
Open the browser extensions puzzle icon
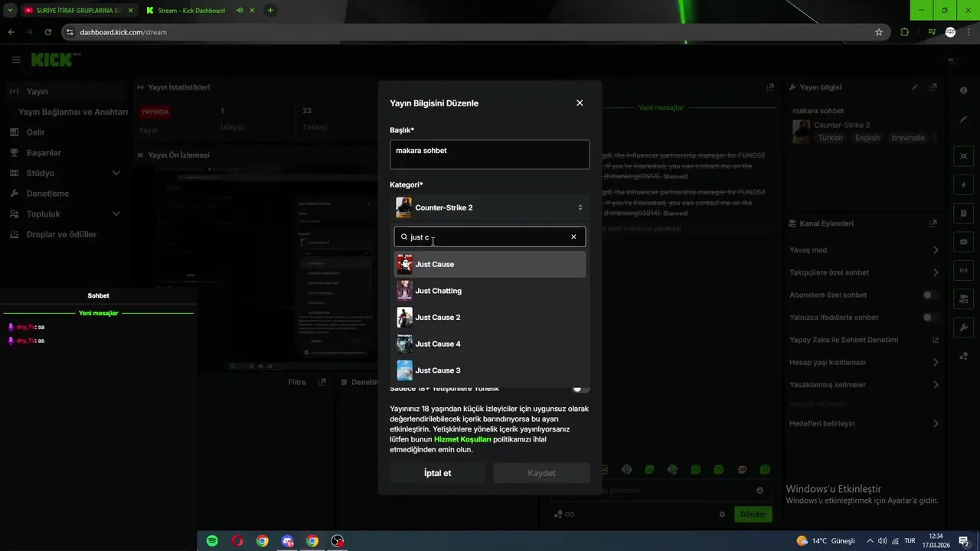[905, 32]
